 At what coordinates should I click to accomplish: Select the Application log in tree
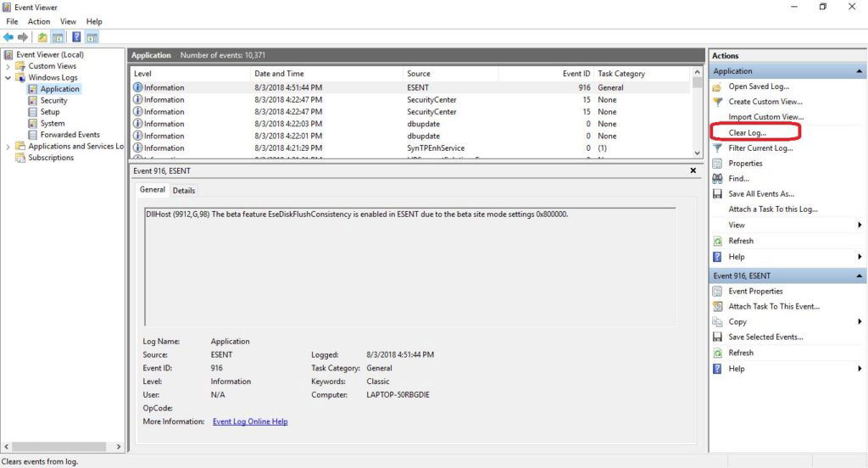pos(60,89)
